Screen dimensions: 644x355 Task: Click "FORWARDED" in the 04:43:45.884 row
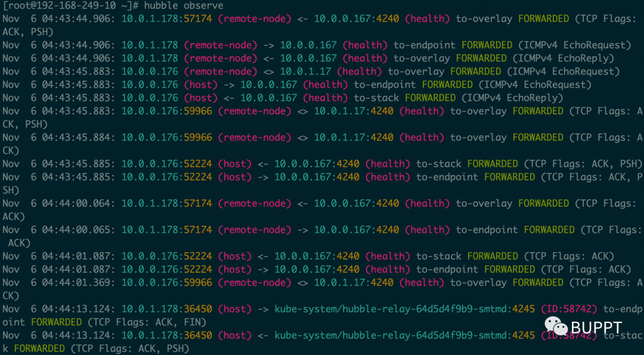538,138
